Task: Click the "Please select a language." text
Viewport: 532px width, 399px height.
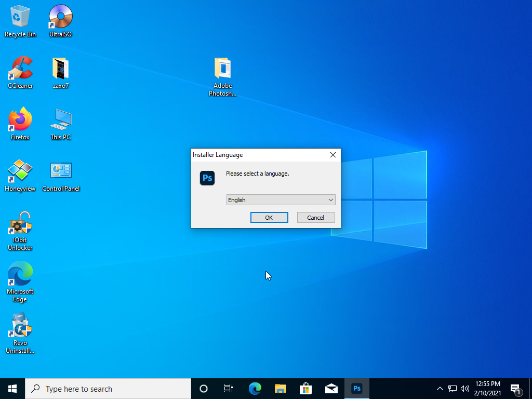Action: click(x=258, y=174)
